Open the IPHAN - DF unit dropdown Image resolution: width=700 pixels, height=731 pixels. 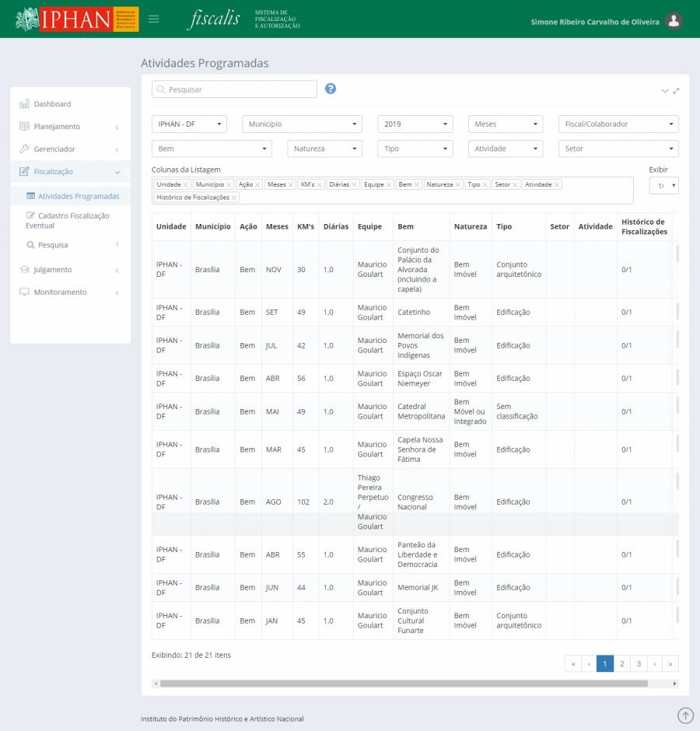[x=189, y=124]
